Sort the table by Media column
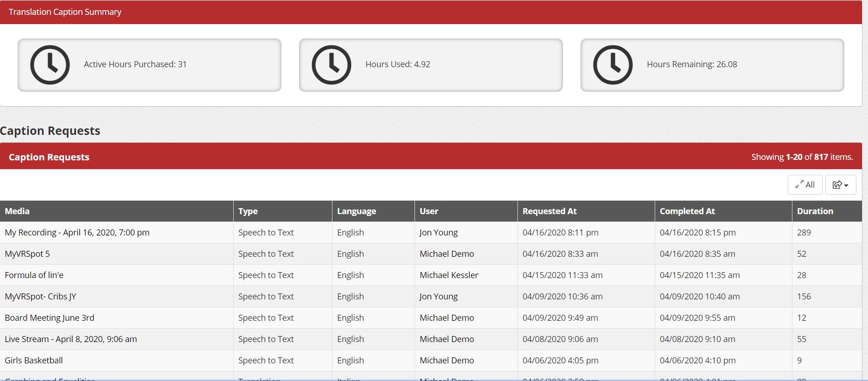868x381 pixels. pos(17,211)
